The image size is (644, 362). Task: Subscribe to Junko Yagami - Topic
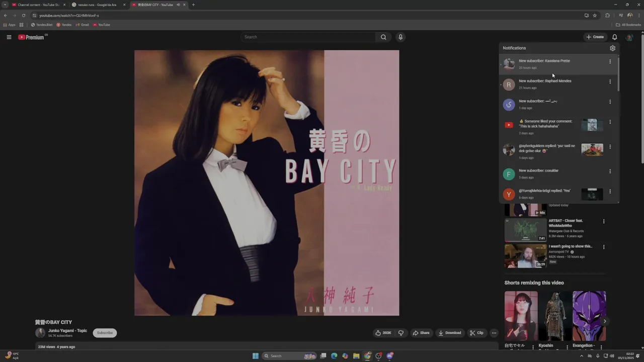coord(105,333)
